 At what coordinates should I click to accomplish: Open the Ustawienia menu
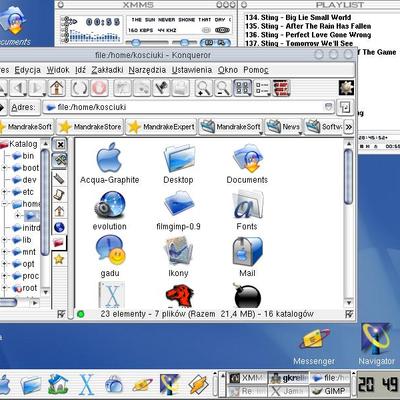click(x=192, y=70)
